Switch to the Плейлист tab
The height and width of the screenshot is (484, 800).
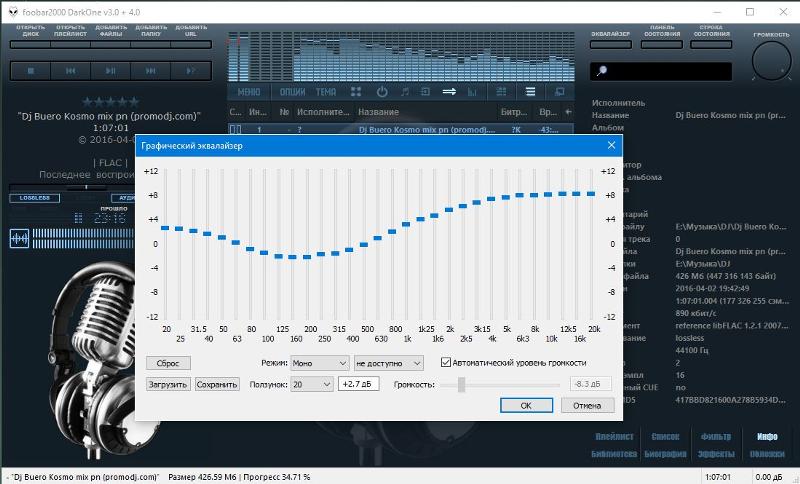coord(614,437)
